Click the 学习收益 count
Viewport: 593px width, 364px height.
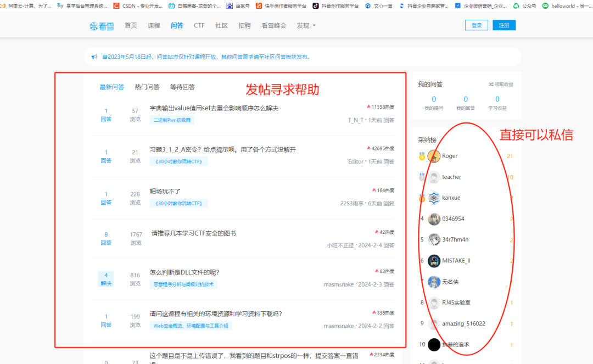click(x=497, y=99)
